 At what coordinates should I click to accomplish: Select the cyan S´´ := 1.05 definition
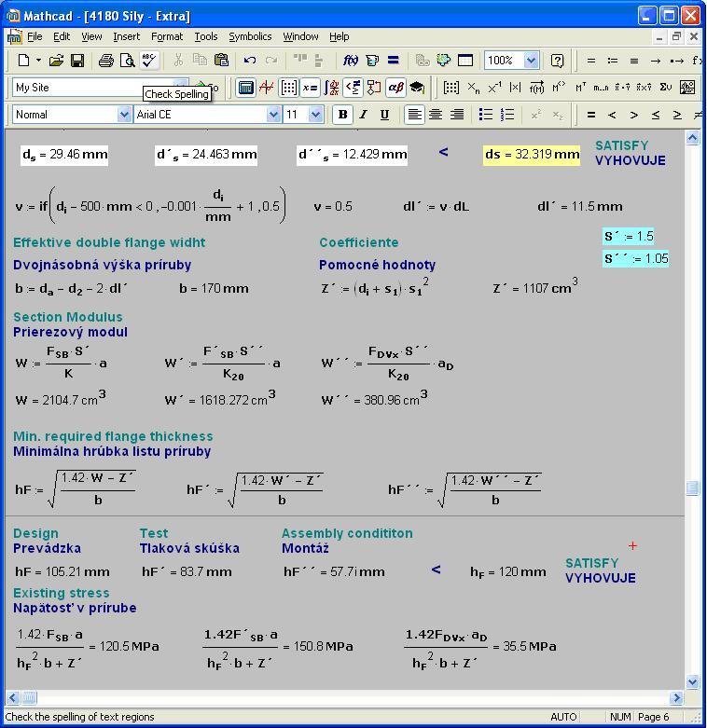(635, 258)
